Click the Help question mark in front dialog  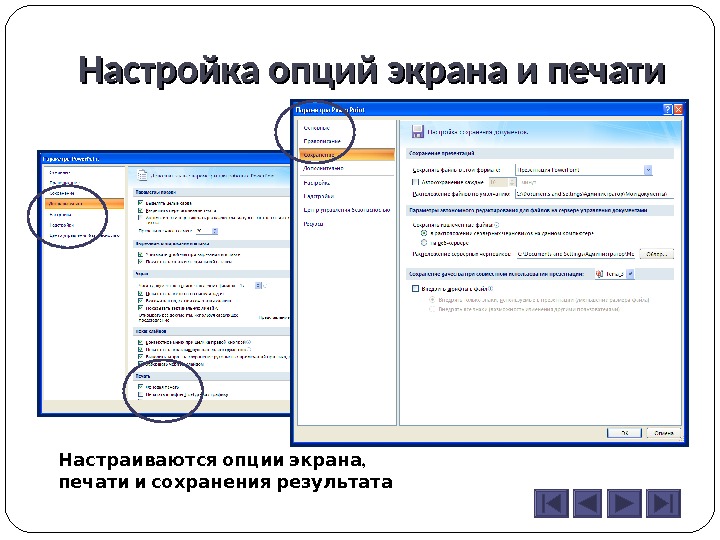[668, 109]
